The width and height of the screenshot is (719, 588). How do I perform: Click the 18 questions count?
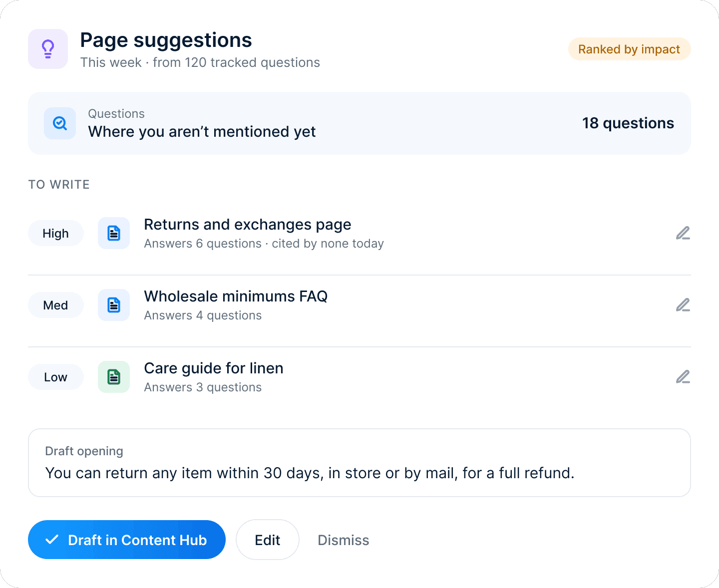tap(628, 123)
